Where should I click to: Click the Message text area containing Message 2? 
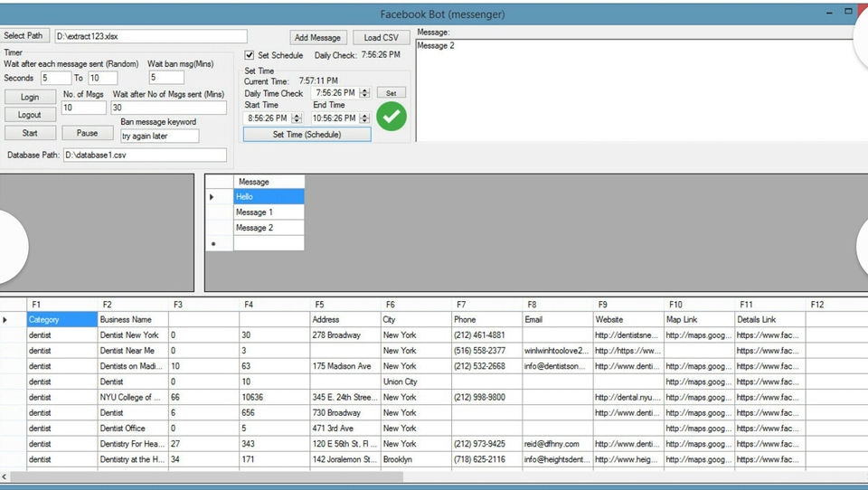pos(642,90)
